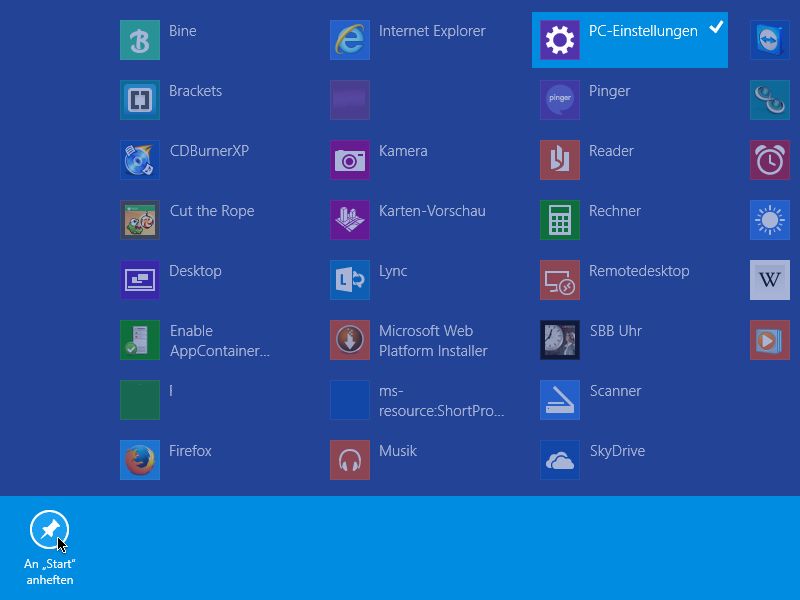The width and height of the screenshot is (800, 600).
Task: Click the CDBurnerXP disc icon
Action: pyautogui.click(x=140, y=160)
